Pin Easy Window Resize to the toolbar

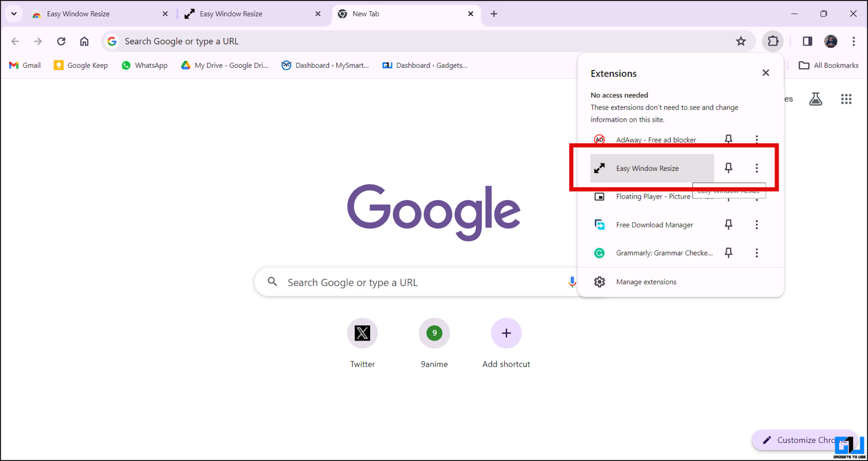coord(728,167)
